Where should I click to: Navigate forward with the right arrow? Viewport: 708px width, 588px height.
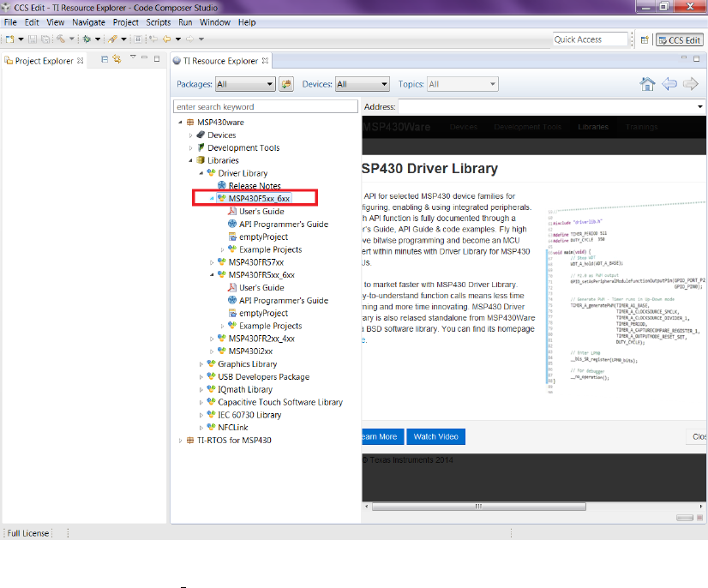click(690, 84)
